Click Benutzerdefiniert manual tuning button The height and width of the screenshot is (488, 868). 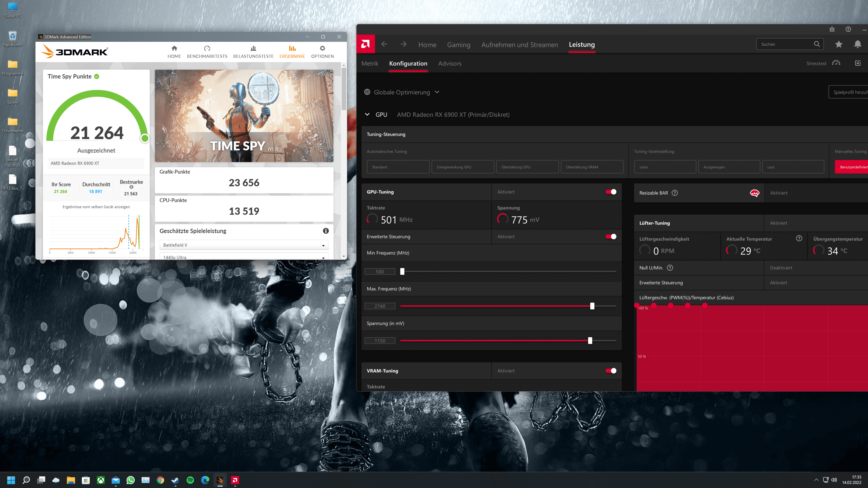point(851,167)
